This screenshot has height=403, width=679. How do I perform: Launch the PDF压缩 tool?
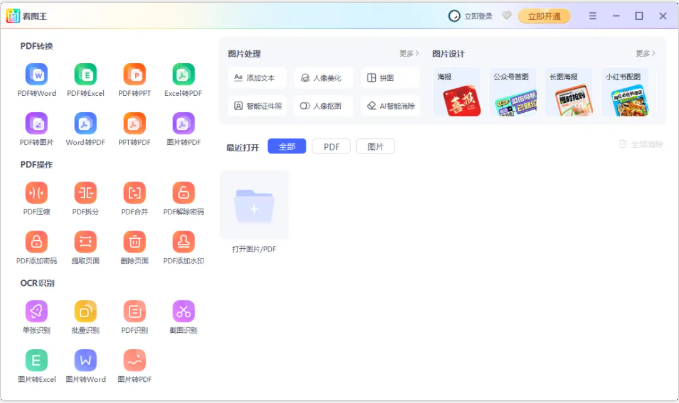tap(37, 199)
